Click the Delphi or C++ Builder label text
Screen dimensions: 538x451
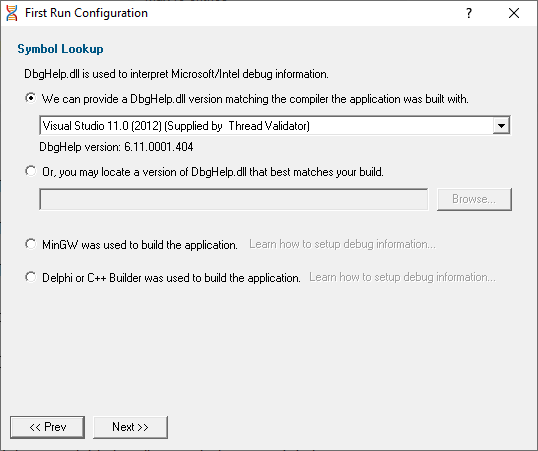tap(171, 278)
